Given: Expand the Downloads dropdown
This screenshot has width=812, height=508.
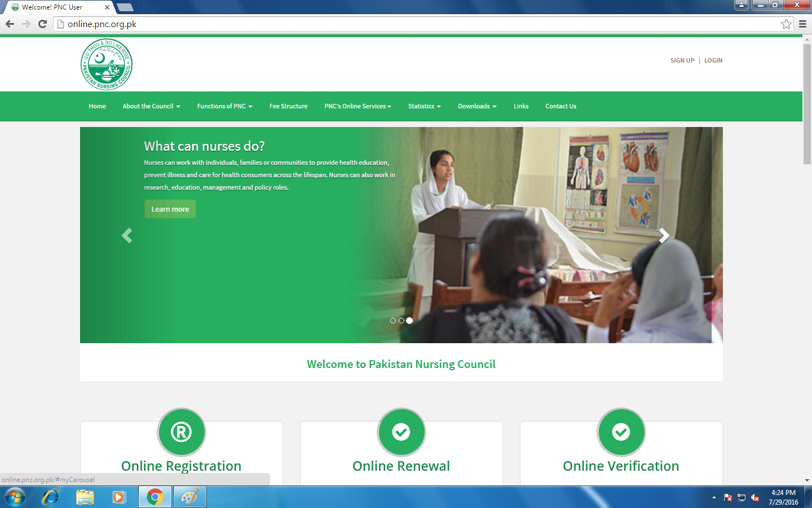Looking at the screenshot, I should point(477,106).
